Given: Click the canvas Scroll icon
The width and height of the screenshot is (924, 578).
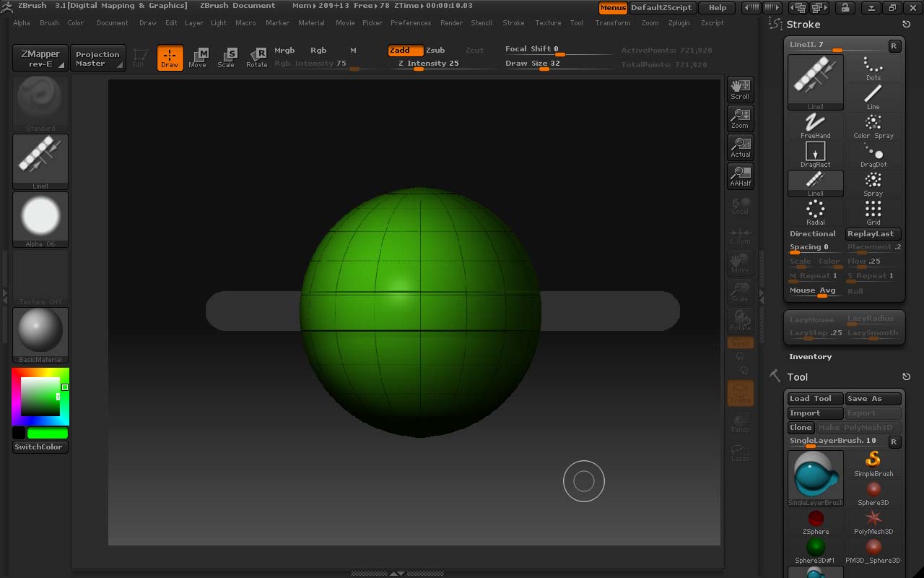Looking at the screenshot, I should pos(740,90).
